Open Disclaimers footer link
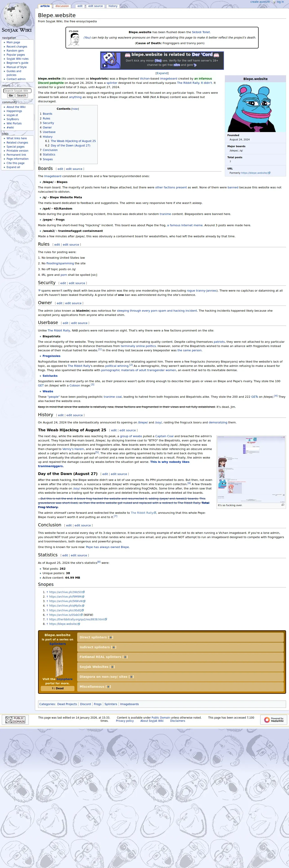Screen dimensions: 289x868 [178, 721]
